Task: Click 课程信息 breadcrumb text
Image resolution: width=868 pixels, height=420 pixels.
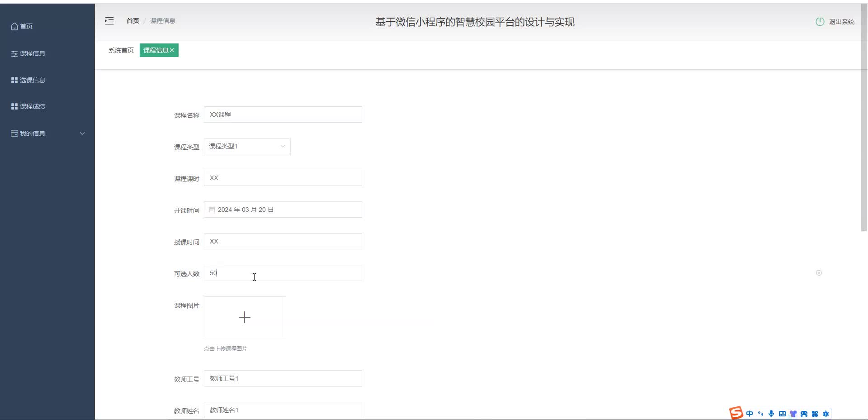Action: pyautogui.click(x=163, y=21)
